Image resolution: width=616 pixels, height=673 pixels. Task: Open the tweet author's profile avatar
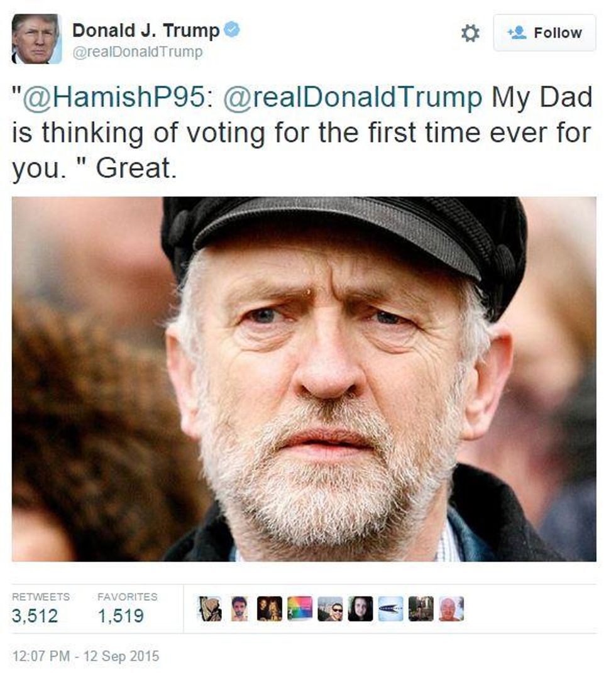36,38
